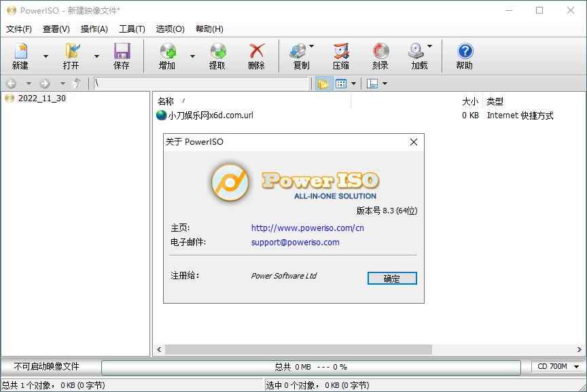Open the 刻录 (Burn) tool icon
Image resolution: width=587 pixels, height=392 pixels.
[x=380, y=53]
